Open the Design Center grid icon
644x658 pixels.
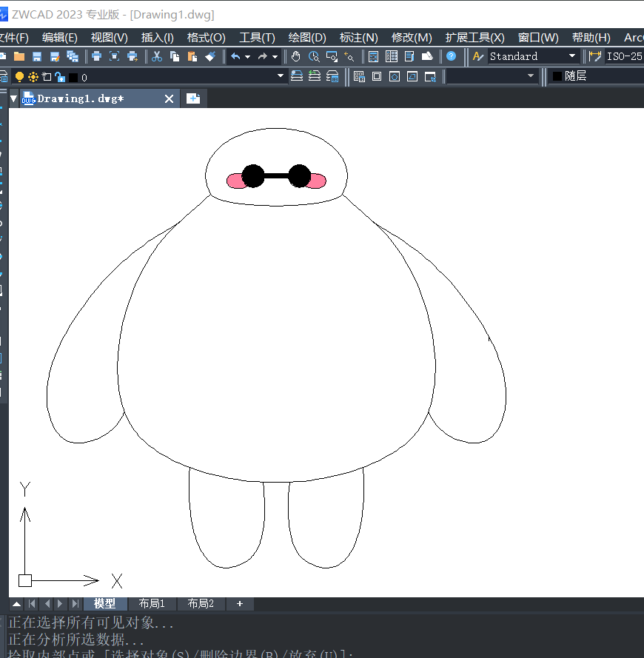[392, 56]
